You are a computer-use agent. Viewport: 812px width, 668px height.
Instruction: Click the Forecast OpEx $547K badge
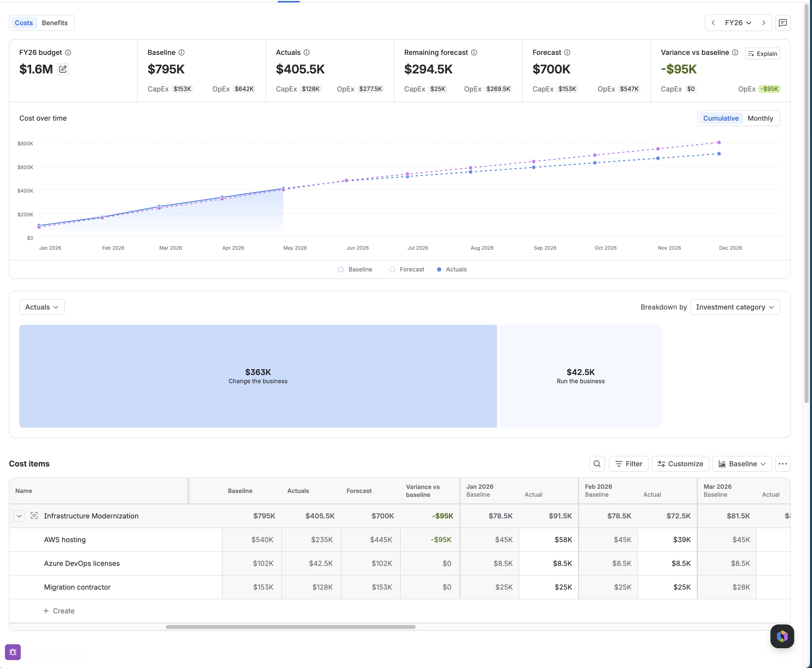tap(629, 89)
